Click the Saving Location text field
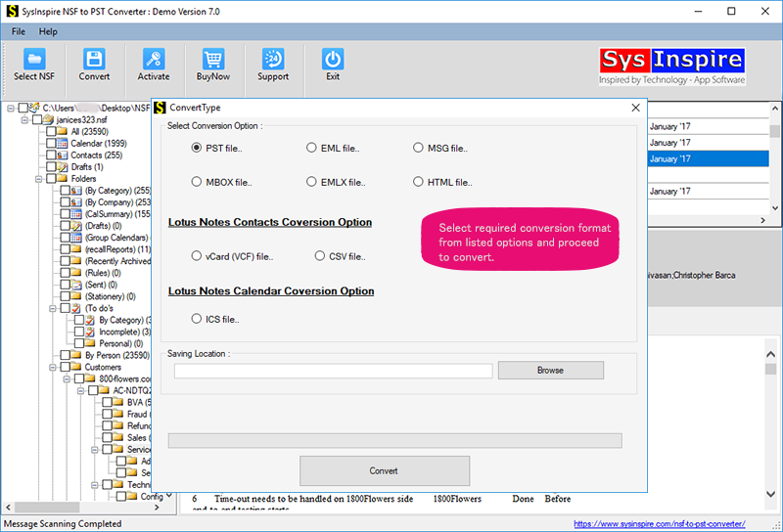The image size is (783, 532). [333, 371]
